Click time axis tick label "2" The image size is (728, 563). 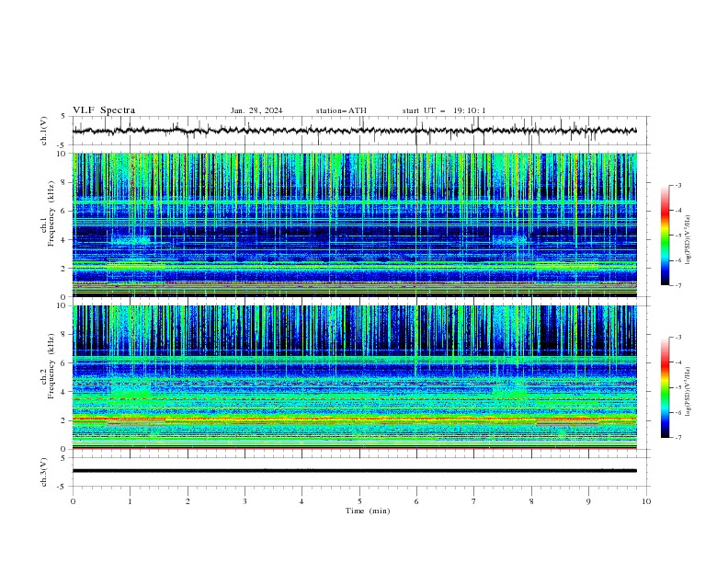pos(188,501)
